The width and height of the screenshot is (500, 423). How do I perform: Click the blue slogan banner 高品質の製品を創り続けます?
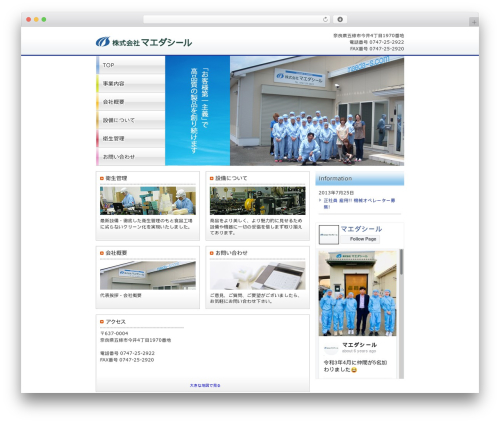[197, 111]
